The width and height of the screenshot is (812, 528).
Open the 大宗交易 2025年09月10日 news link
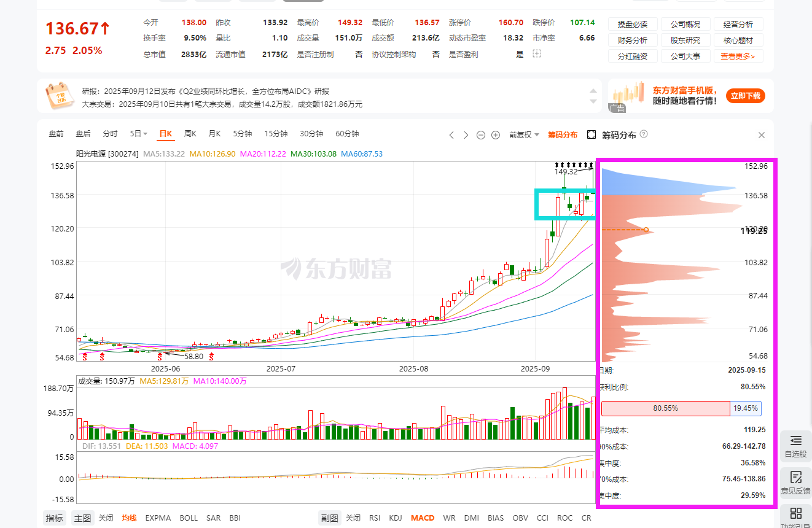[222, 104]
